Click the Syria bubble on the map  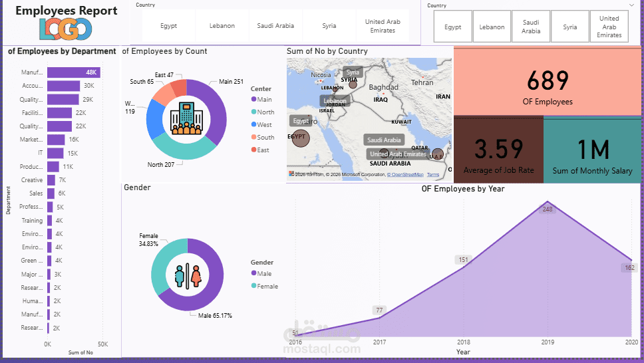tap(353, 84)
